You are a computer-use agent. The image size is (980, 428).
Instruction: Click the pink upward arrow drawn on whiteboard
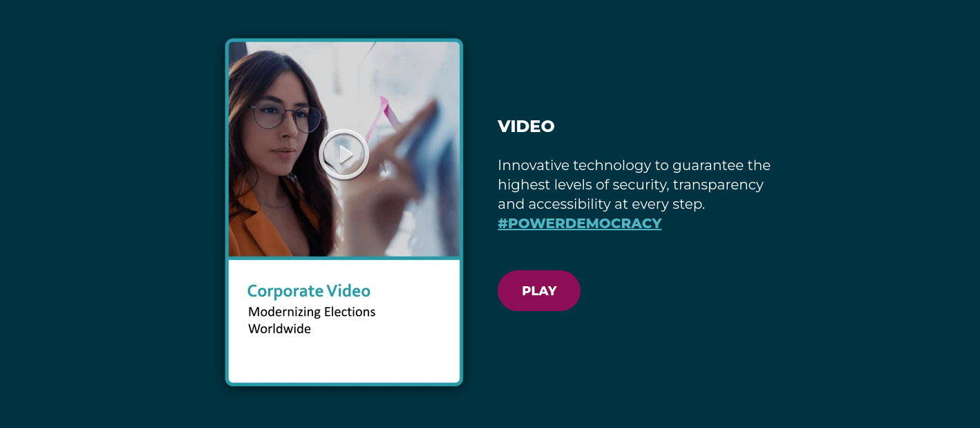(381, 118)
